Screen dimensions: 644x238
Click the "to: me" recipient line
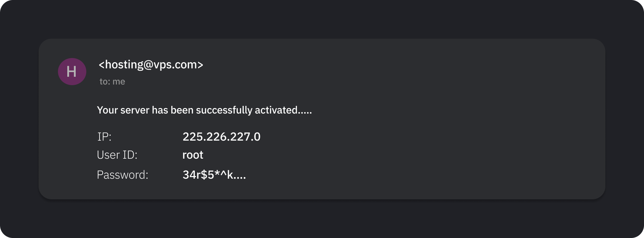pyautogui.click(x=112, y=82)
